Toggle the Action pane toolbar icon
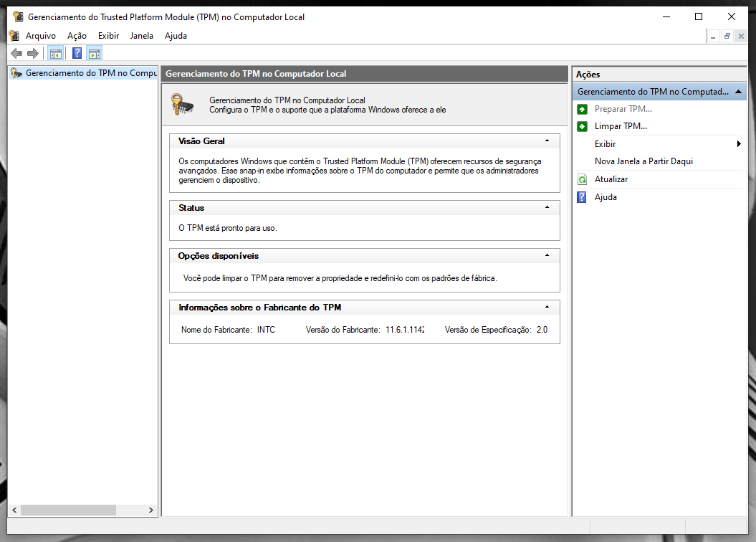The width and height of the screenshot is (756, 542). (95, 53)
